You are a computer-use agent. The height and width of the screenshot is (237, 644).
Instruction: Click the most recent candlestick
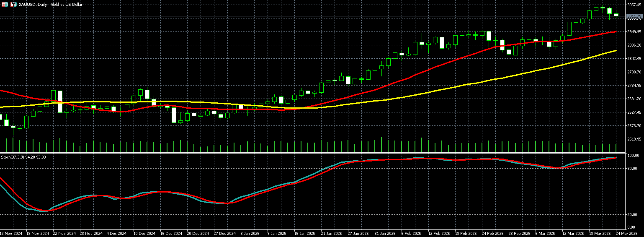point(616,15)
